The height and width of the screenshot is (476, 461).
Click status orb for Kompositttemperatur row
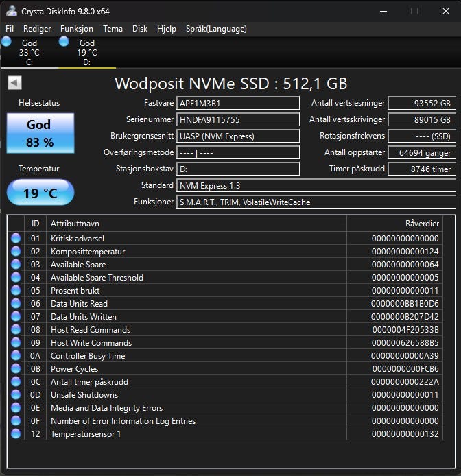click(x=16, y=251)
